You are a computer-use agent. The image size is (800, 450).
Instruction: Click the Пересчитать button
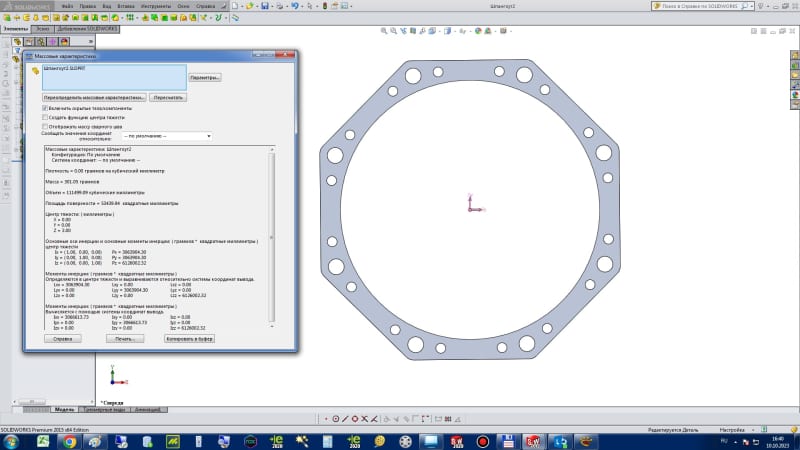(x=168, y=97)
